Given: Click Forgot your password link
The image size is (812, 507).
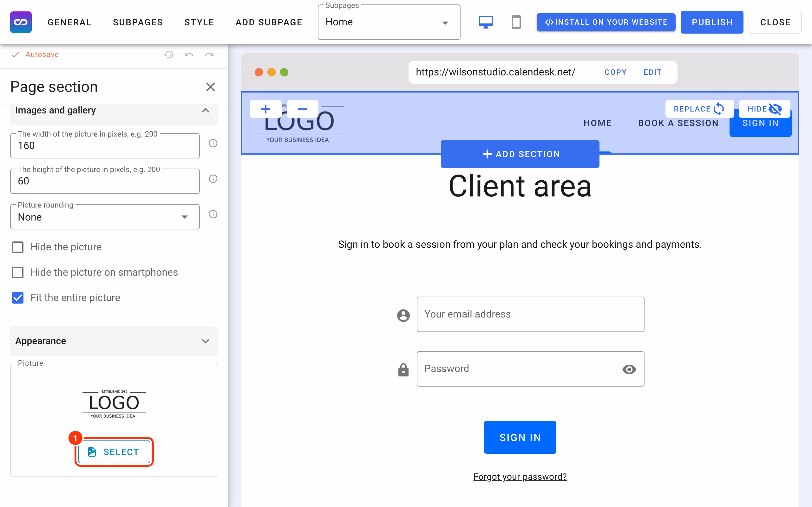Looking at the screenshot, I should (520, 477).
